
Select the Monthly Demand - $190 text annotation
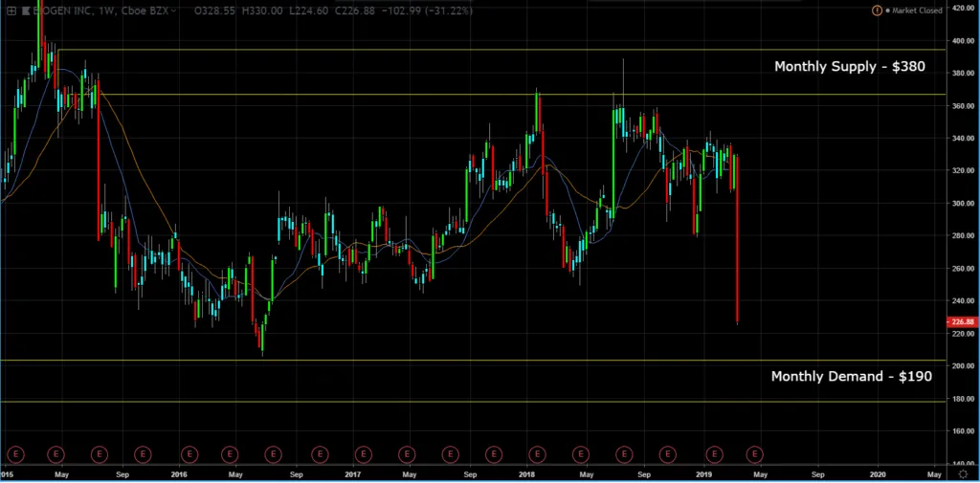click(851, 376)
